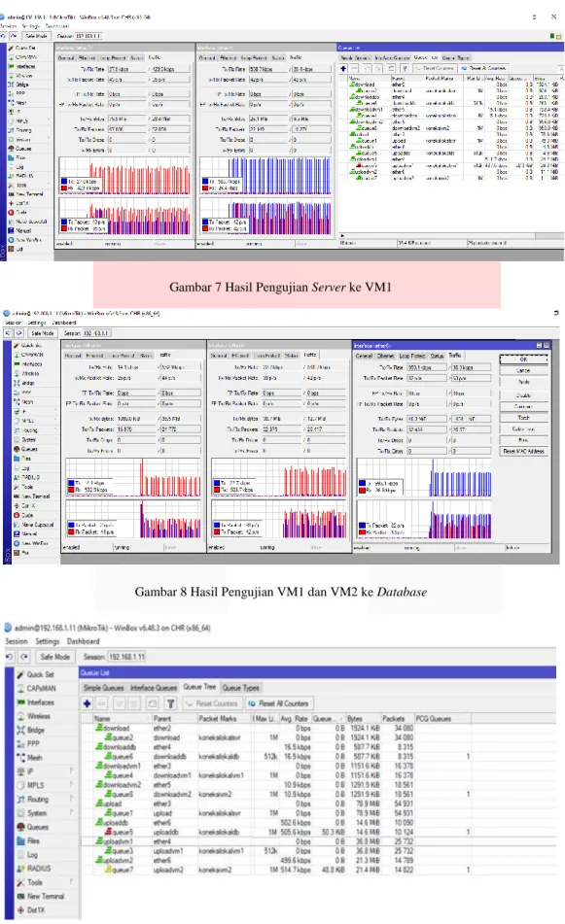Screen dimensions: 565x924
Task: Sort Queue List by Avg. Rate column header
Action: pos(295,719)
